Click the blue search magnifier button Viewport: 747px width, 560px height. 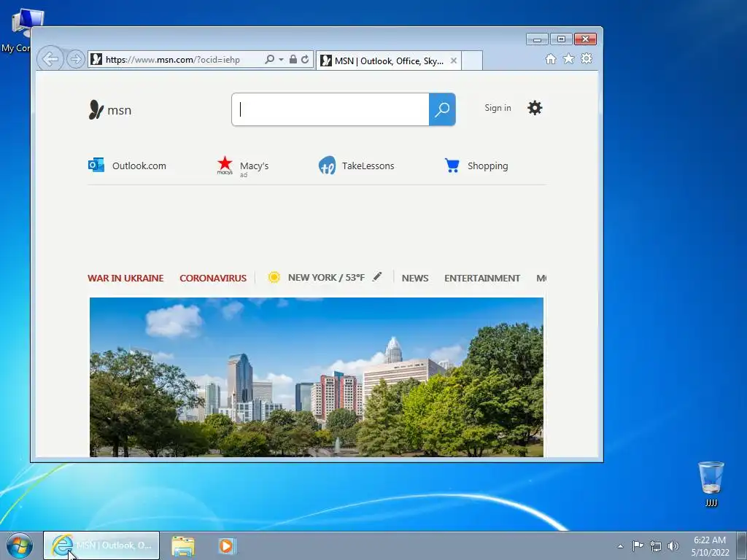[442, 109]
